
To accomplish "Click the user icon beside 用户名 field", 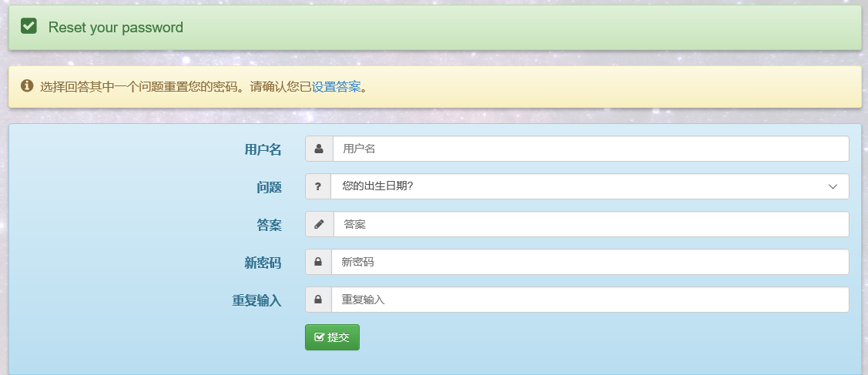I will [x=319, y=149].
